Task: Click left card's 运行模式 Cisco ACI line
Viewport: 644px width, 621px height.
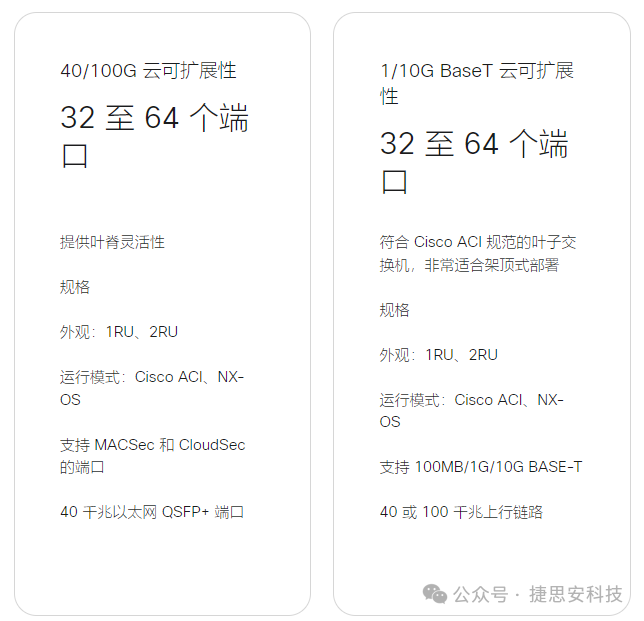Action: [152, 388]
